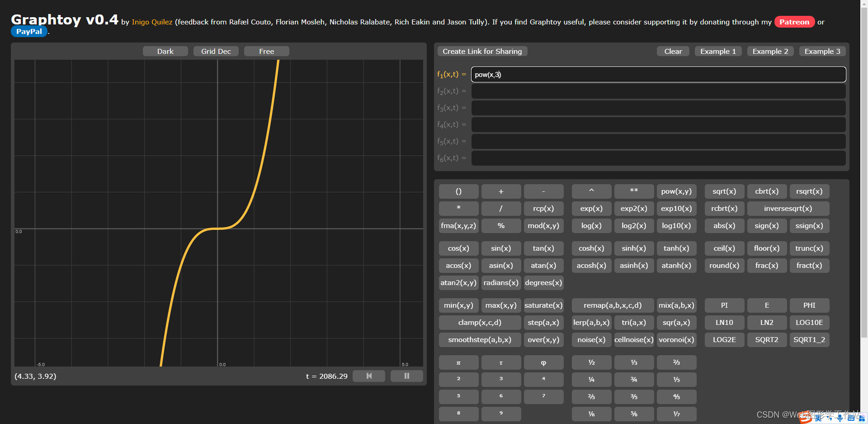Click Create Link for Sharing

[482, 51]
